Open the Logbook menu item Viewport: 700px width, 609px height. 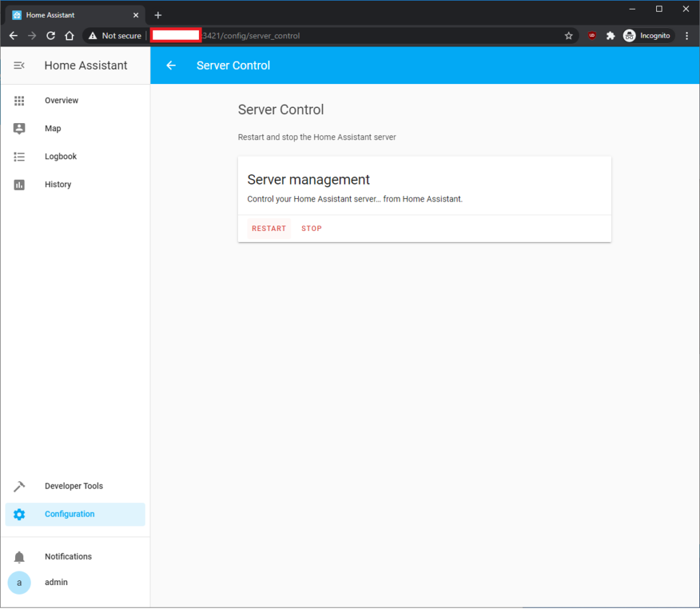click(x=75, y=157)
